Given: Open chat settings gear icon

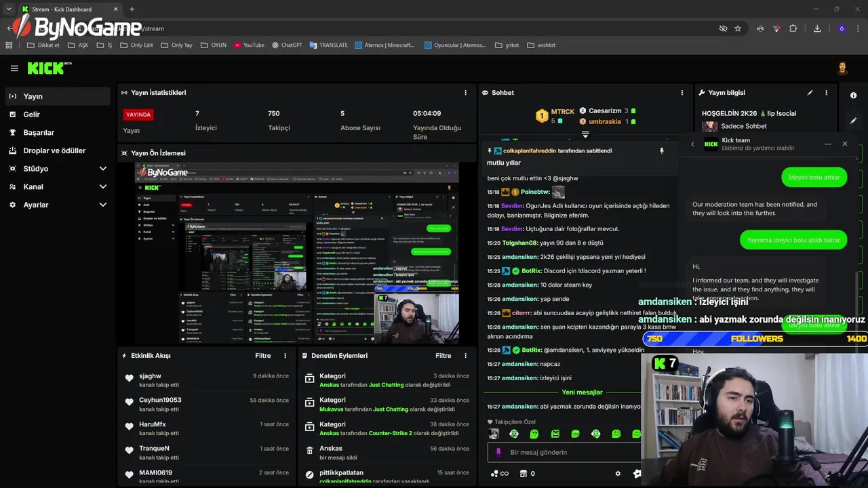Looking at the screenshot, I should coord(618,474).
